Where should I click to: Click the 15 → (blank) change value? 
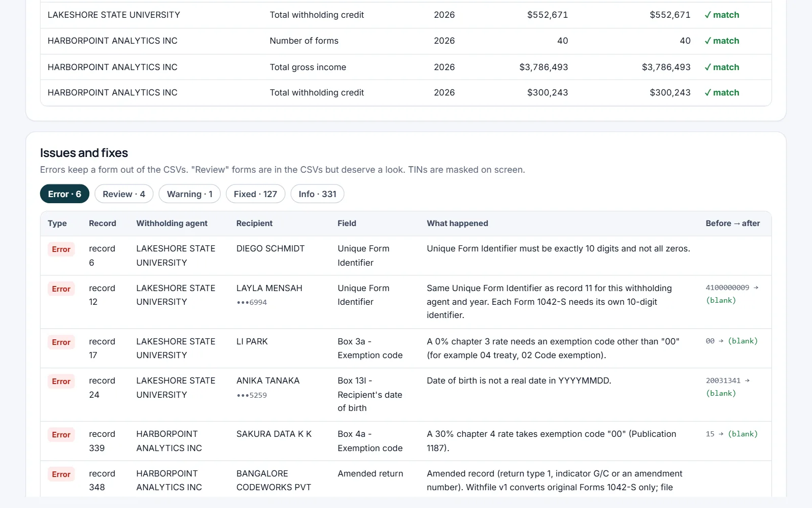coord(732,434)
